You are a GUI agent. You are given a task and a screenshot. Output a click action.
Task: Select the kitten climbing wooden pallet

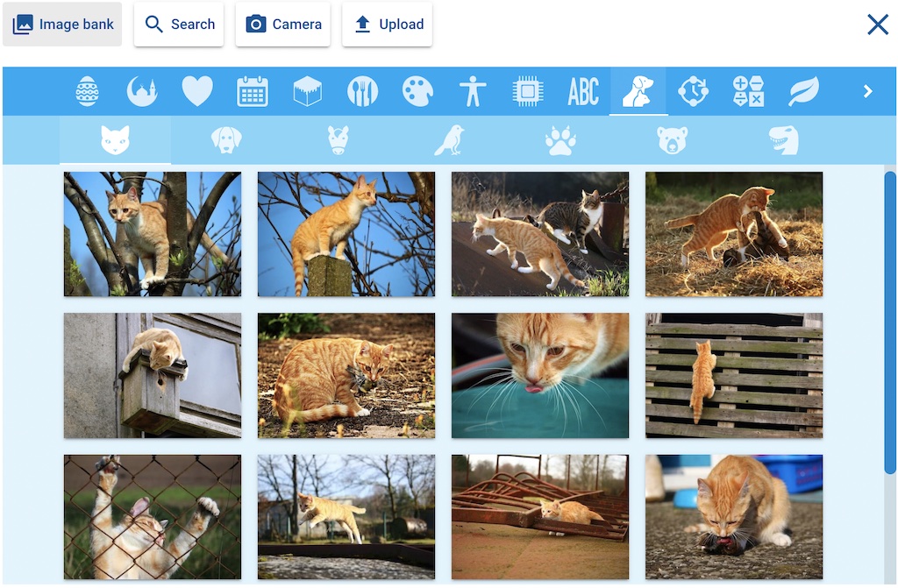click(734, 376)
